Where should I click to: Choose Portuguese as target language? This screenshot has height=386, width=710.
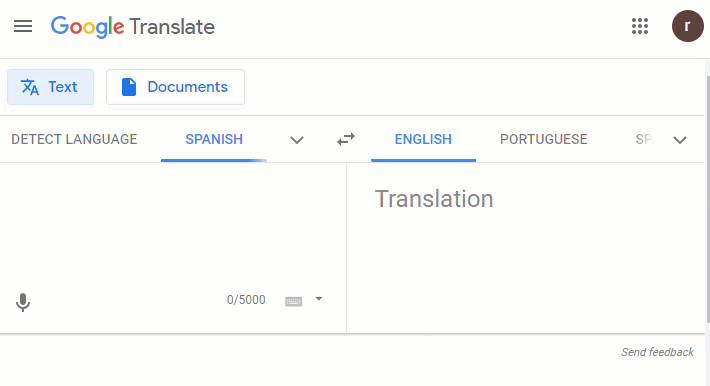(x=543, y=139)
